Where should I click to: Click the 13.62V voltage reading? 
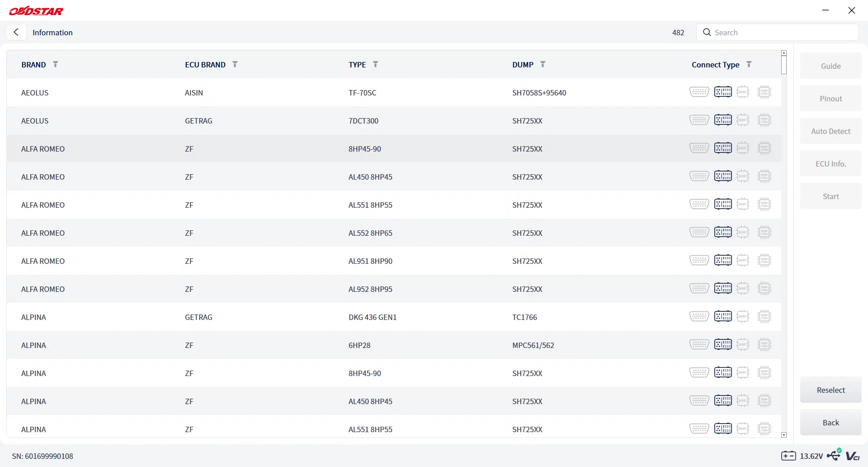[x=811, y=456]
